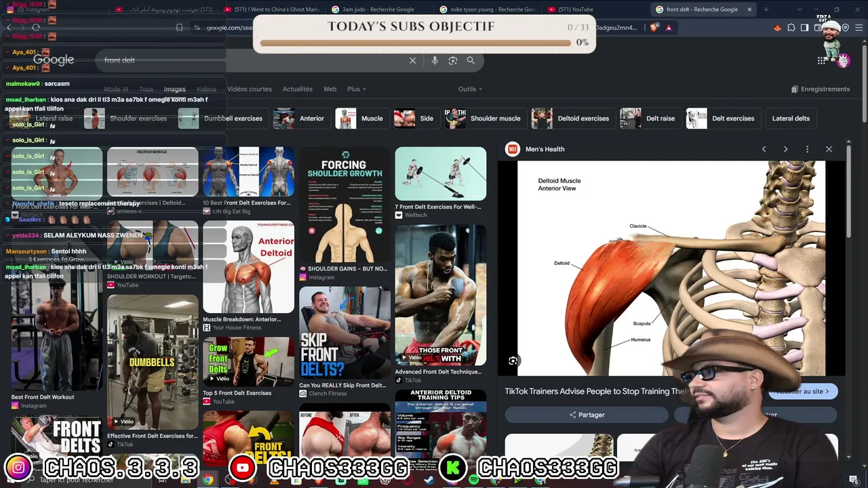Filter images by Delt raise chip
This screenshot has width=868, height=488.
pos(650,119)
